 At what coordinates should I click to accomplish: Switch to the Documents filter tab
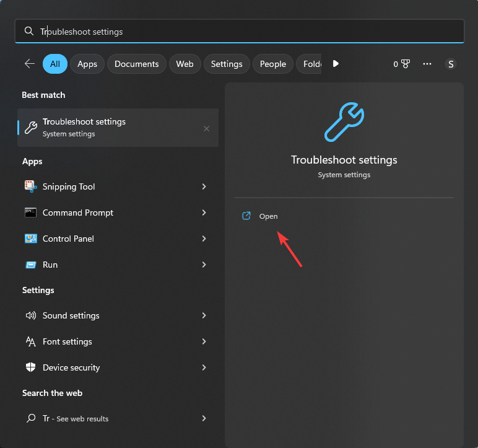pyautogui.click(x=137, y=64)
